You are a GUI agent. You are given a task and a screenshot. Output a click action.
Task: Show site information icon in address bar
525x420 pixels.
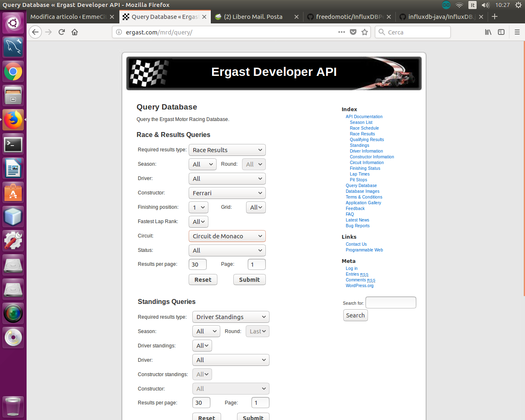(x=119, y=32)
